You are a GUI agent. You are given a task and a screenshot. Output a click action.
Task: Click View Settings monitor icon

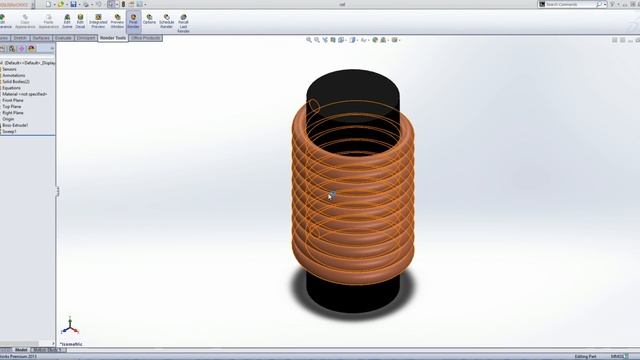click(395, 40)
